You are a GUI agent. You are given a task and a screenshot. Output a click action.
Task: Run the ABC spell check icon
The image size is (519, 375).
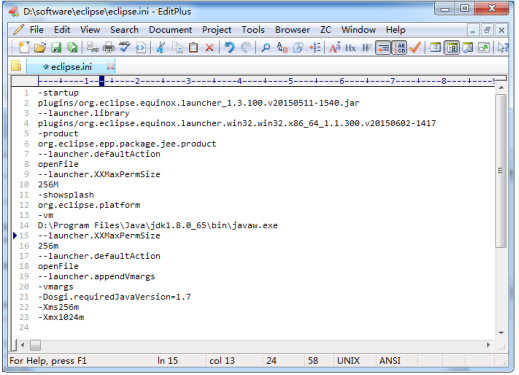(125, 48)
